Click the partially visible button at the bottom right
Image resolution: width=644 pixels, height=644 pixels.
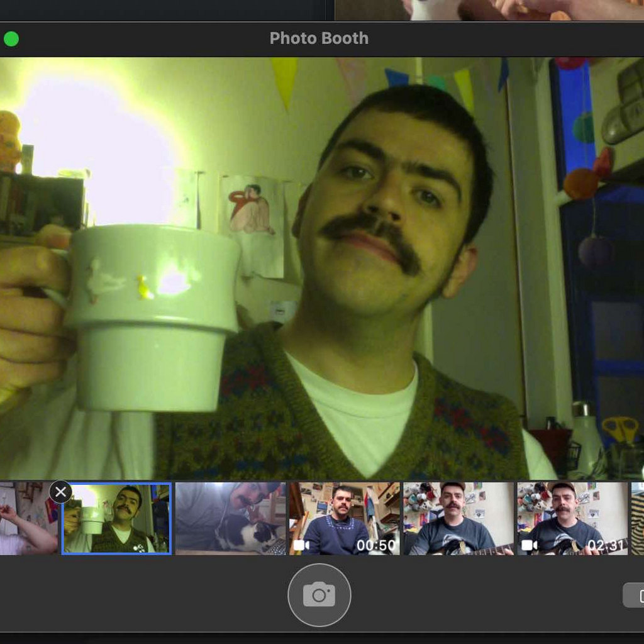[x=634, y=595]
